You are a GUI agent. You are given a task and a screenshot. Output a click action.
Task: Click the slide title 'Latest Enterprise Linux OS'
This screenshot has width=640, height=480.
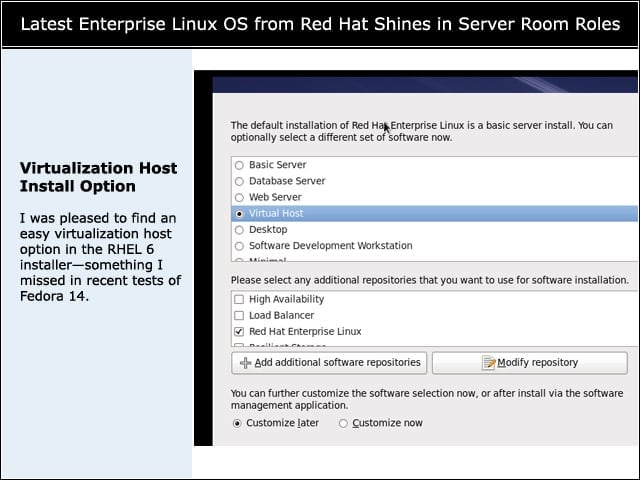pos(320,24)
